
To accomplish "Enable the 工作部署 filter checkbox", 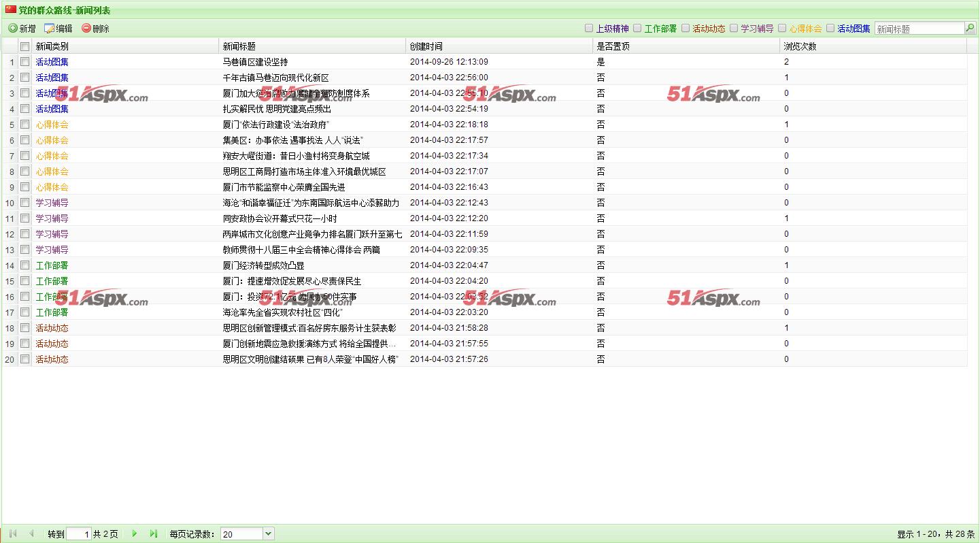I will (637, 29).
